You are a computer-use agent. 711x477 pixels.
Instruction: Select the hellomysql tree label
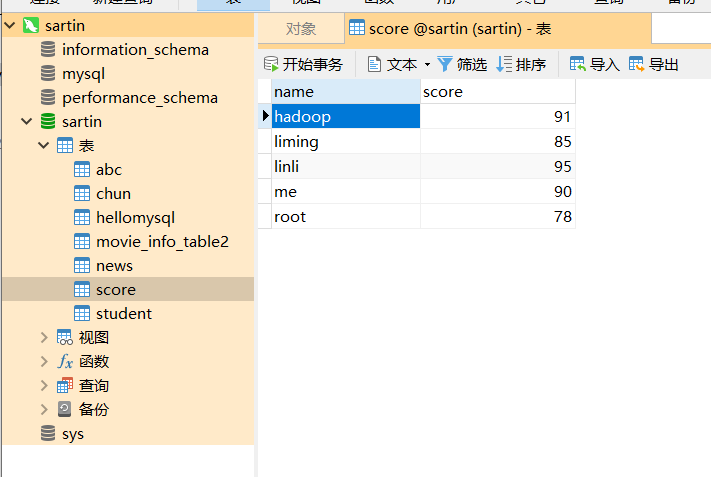(x=136, y=218)
